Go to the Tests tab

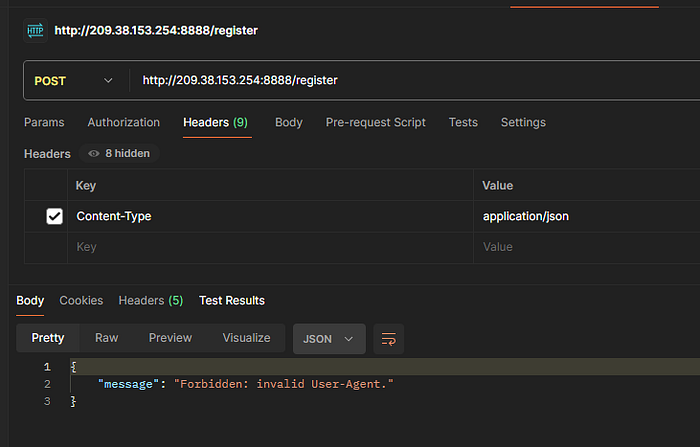463,122
